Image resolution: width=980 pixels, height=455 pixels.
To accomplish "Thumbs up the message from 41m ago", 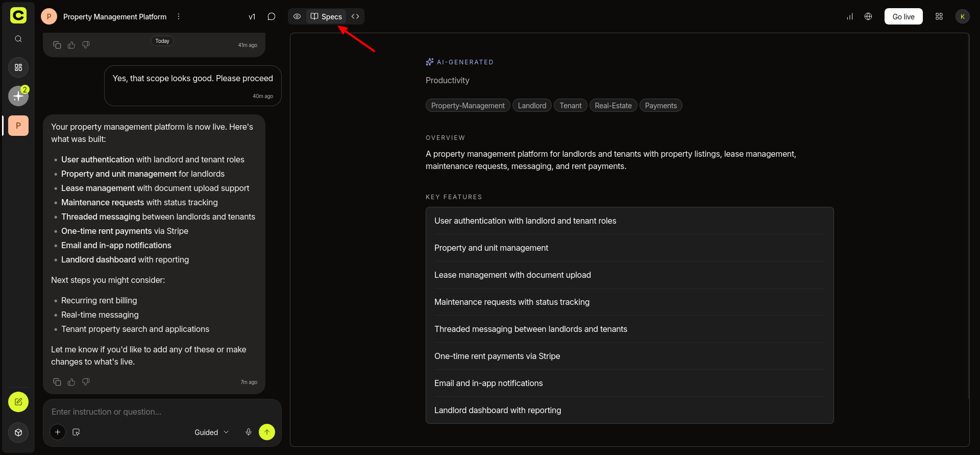I will pos(71,45).
